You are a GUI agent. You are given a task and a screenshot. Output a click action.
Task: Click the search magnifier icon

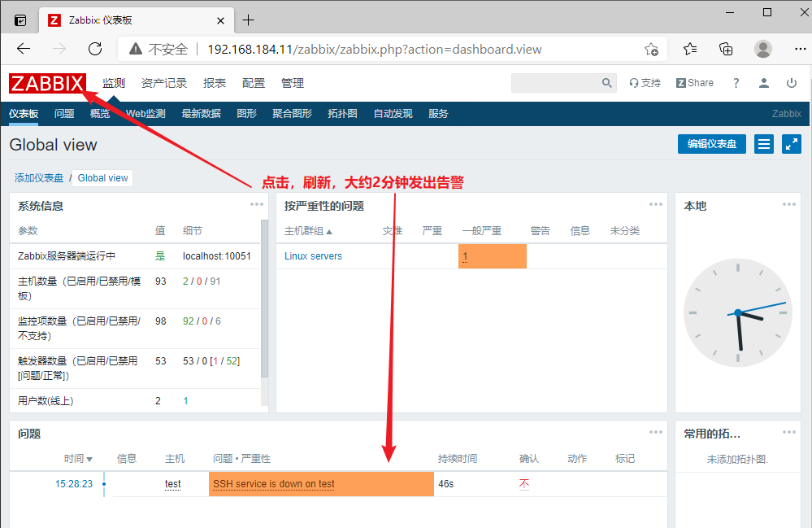607,83
